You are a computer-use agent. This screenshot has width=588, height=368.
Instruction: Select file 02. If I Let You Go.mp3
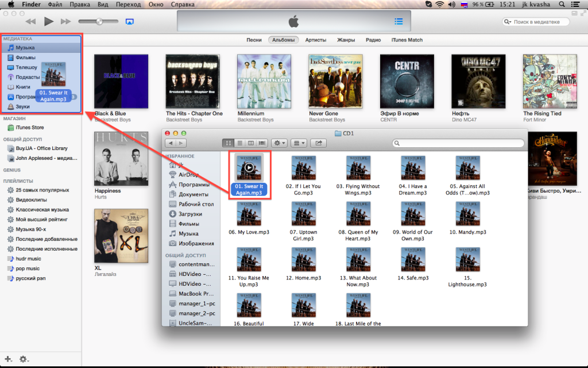click(303, 175)
